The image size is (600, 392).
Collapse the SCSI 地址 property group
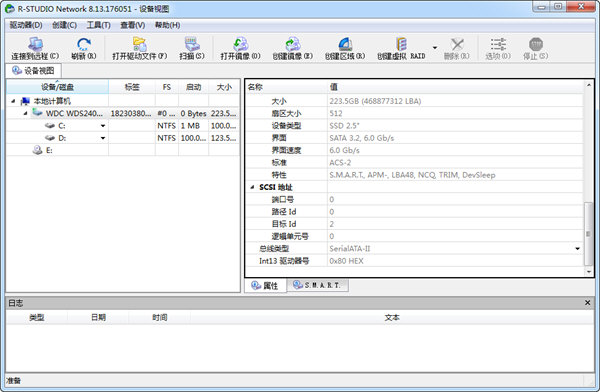click(252, 187)
